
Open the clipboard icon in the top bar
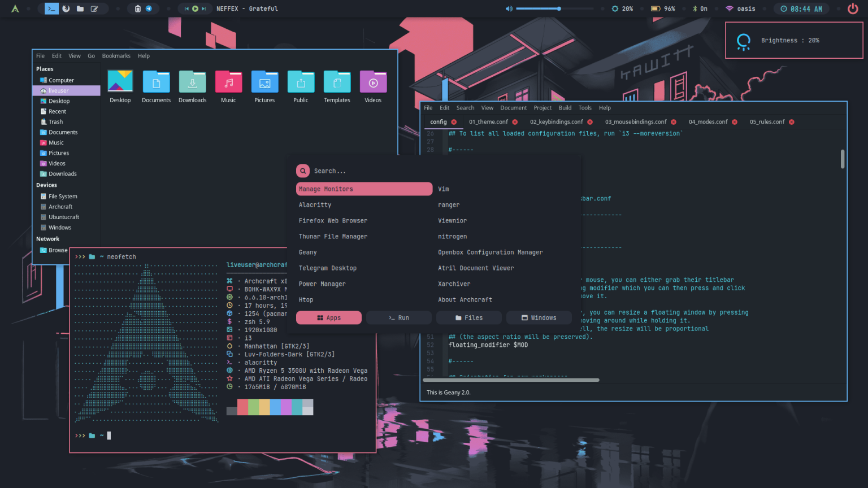(x=138, y=8)
